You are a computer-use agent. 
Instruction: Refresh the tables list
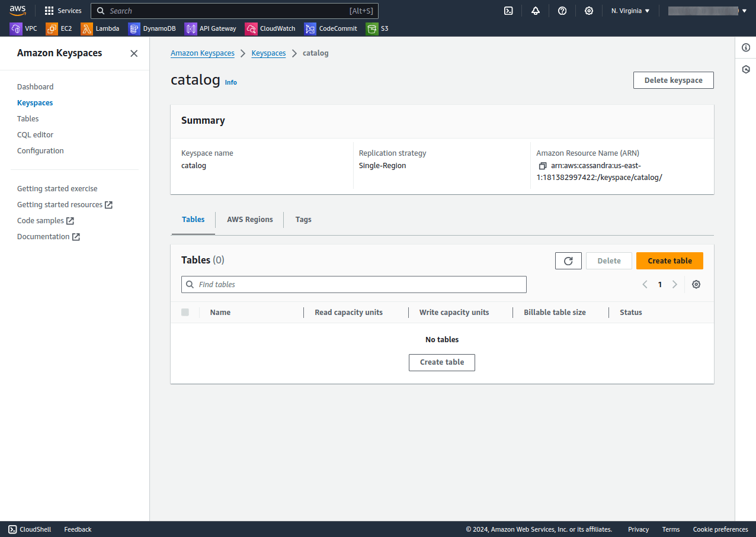click(568, 261)
